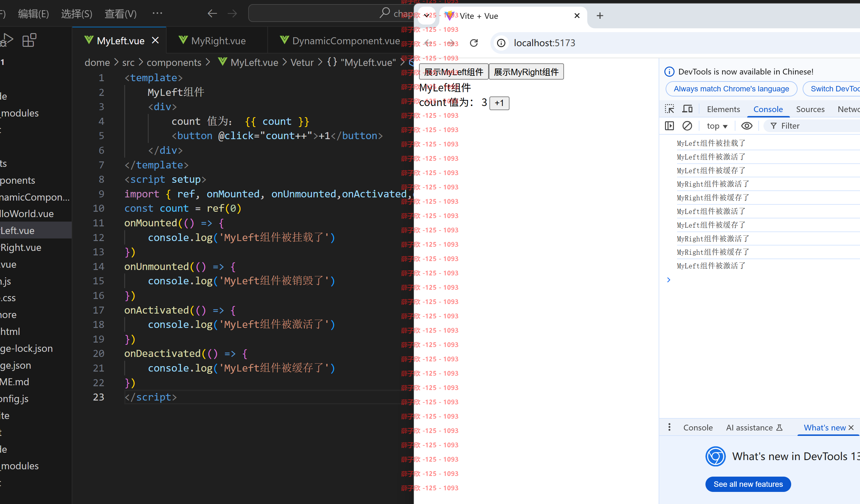Click the localhost:5173 address bar
This screenshot has width=860, height=504.
point(676,43)
